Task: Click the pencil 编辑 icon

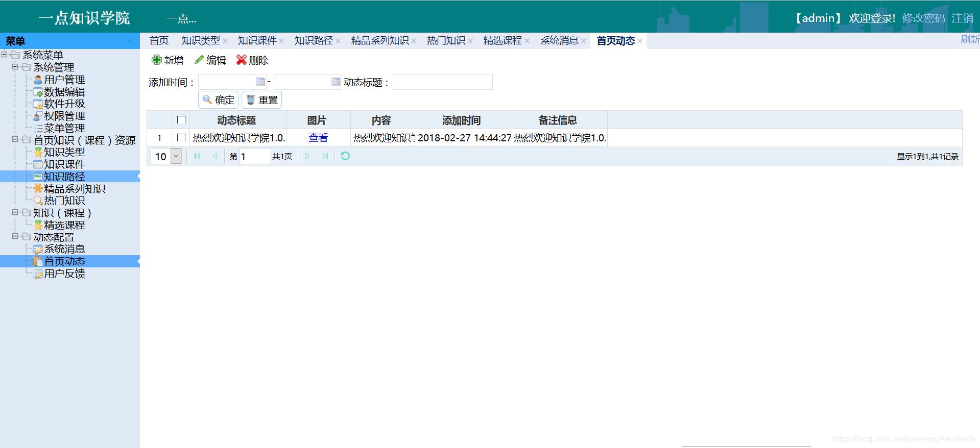Action: [x=199, y=60]
